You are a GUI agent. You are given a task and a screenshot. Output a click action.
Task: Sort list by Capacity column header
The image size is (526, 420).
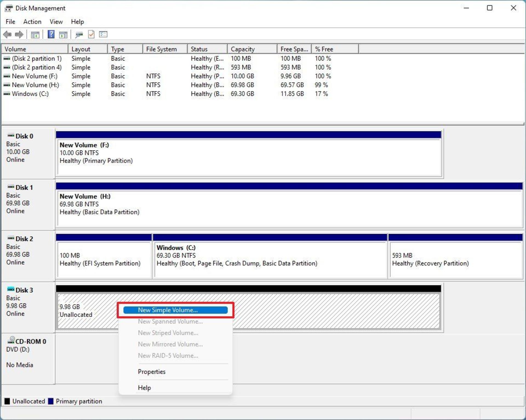(x=252, y=49)
